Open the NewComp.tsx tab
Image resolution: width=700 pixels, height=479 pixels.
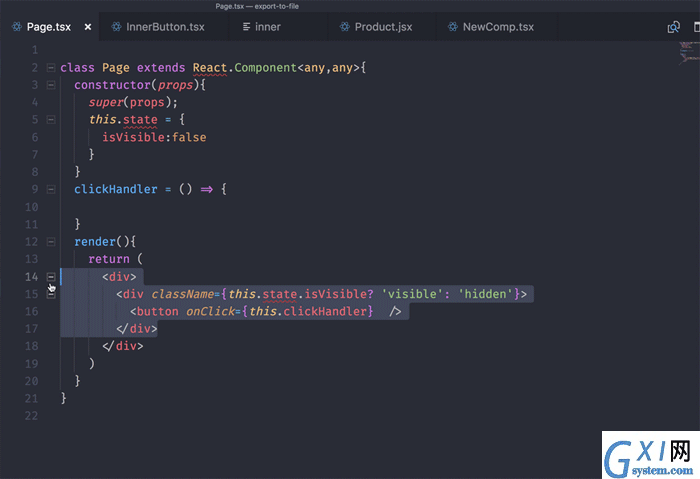pyautogui.click(x=498, y=27)
